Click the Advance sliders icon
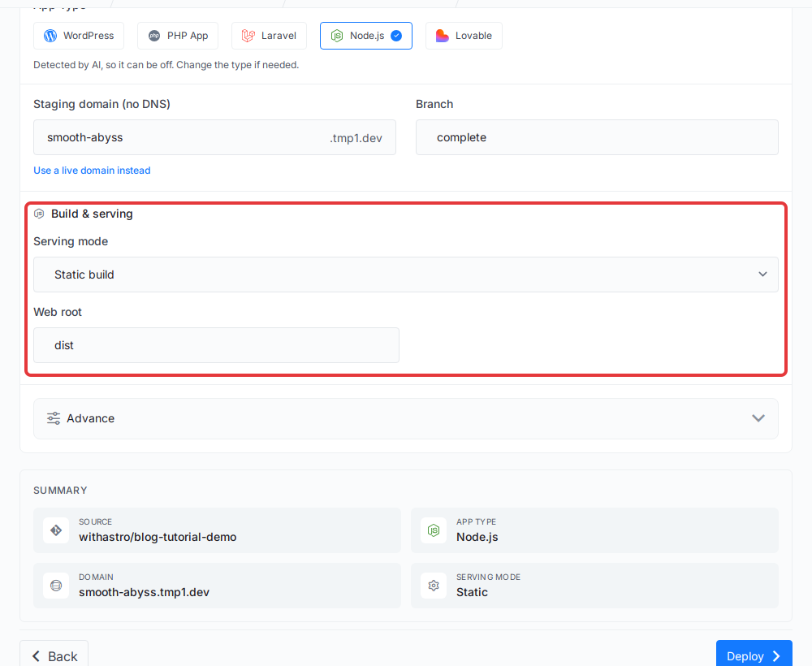 pos(54,418)
